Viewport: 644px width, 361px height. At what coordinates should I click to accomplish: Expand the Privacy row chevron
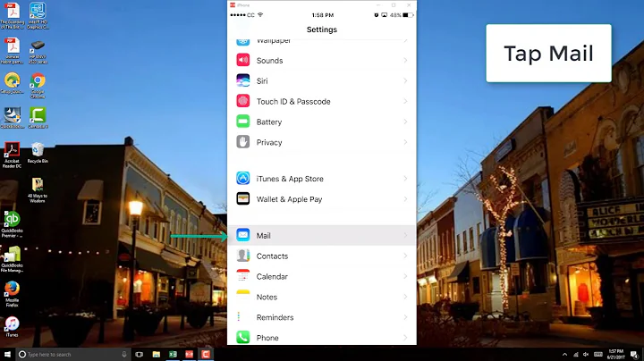pos(405,142)
